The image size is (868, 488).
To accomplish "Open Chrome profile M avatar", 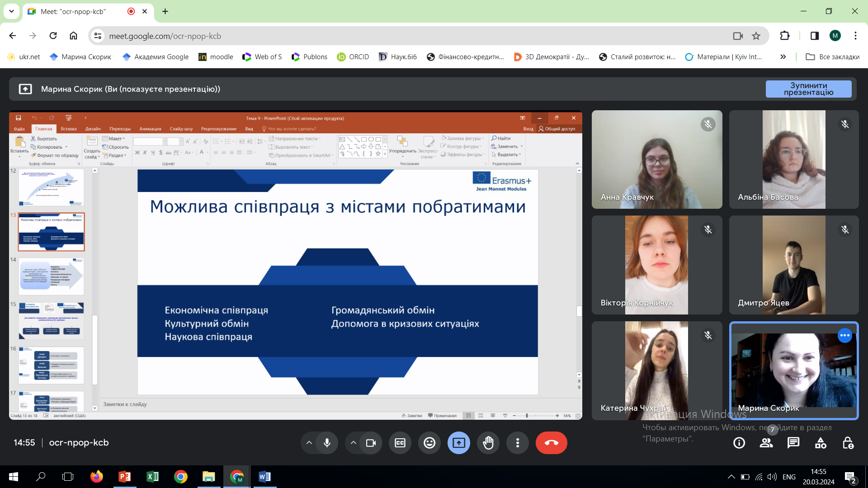I will [x=835, y=36].
